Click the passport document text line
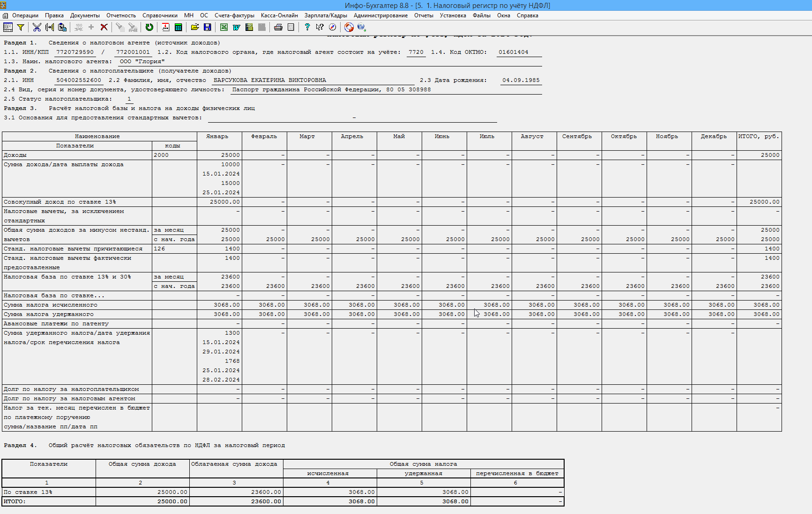The height and width of the screenshot is (514, 812). tap(331, 89)
